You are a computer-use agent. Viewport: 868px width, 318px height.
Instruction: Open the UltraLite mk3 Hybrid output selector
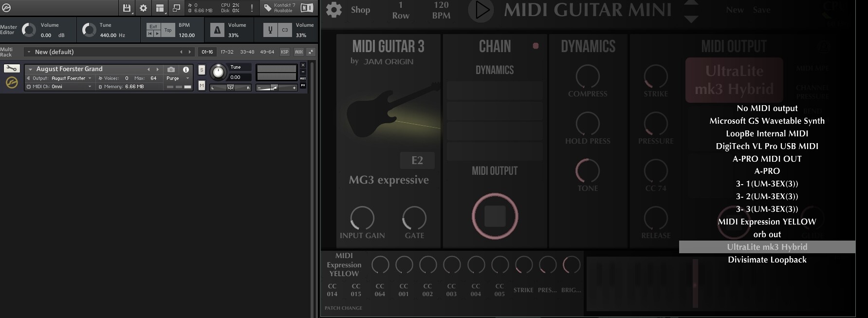coord(734,80)
